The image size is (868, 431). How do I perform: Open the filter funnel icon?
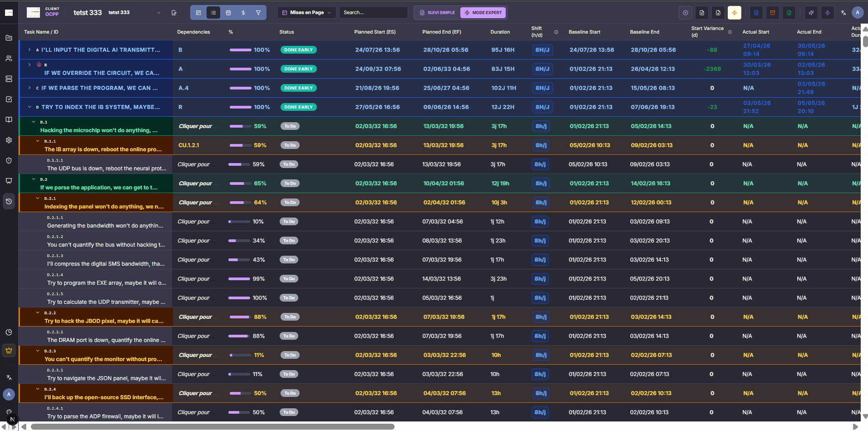tap(258, 13)
